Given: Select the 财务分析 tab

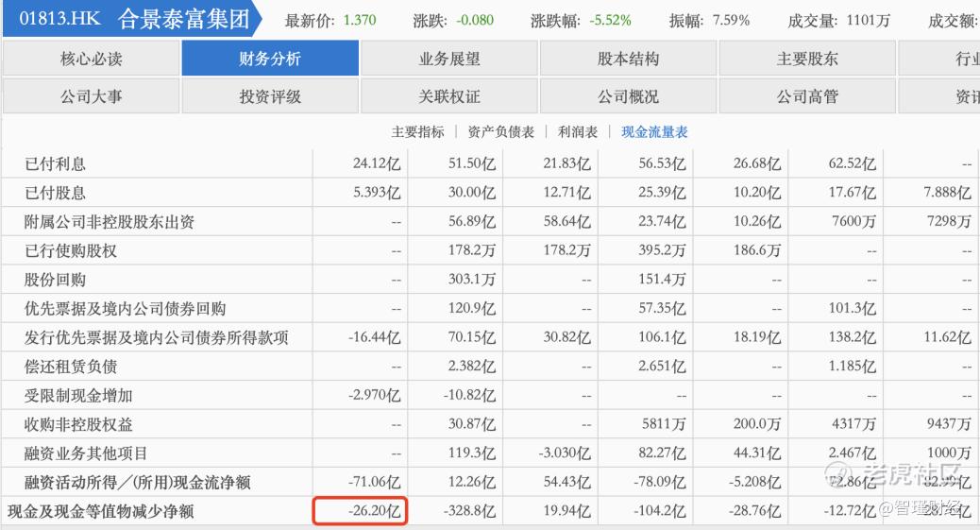Looking at the screenshot, I should (x=270, y=59).
